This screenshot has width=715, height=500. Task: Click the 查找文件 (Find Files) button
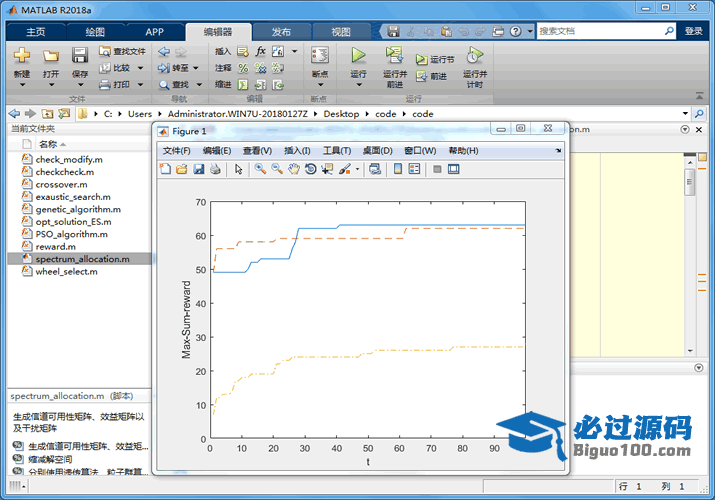122,51
